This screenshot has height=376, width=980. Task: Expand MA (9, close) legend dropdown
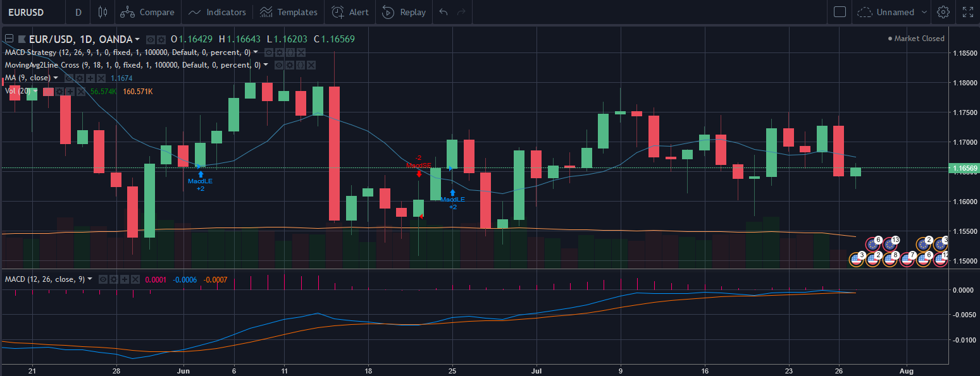point(56,78)
